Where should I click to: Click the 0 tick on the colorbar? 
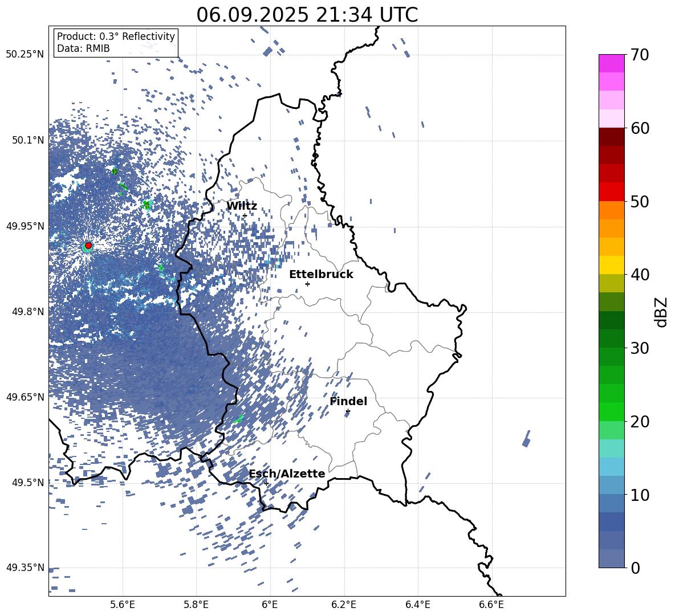[x=636, y=568]
